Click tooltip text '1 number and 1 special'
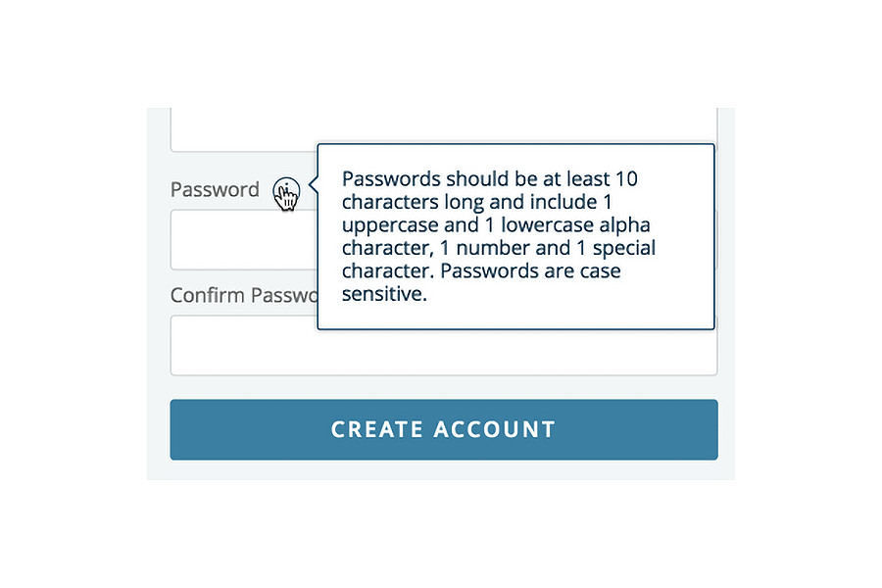This screenshot has height=588, width=882. [548, 248]
